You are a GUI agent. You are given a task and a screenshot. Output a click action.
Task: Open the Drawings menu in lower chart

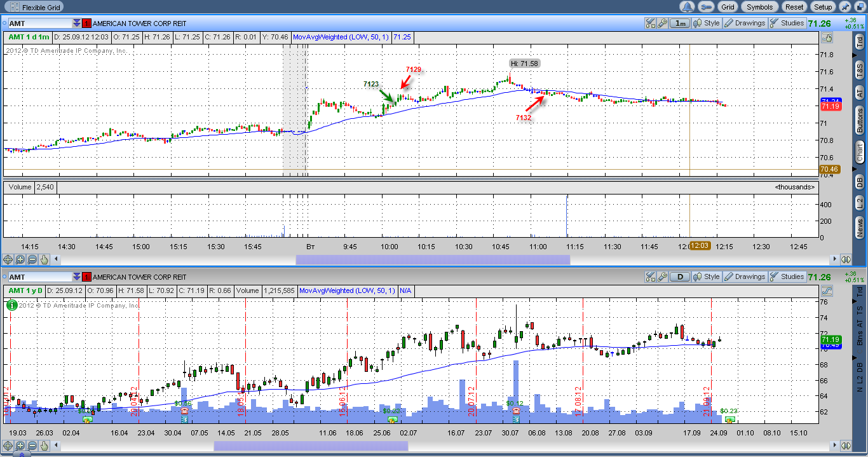pyautogui.click(x=745, y=277)
